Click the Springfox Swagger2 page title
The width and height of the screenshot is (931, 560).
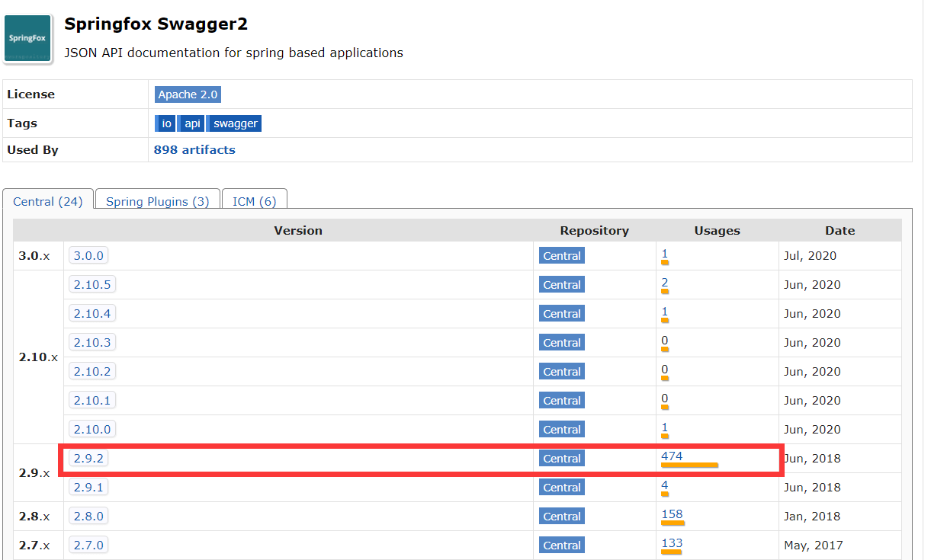156,24
